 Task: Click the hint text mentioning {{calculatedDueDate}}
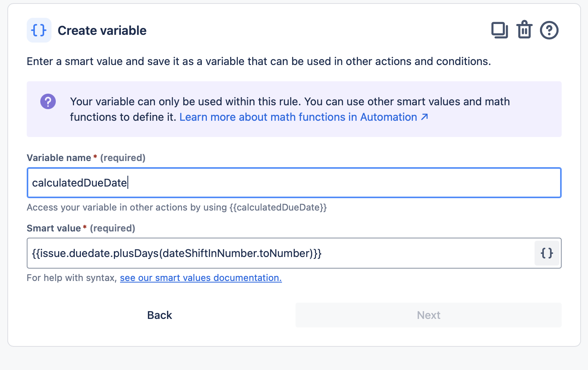click(x=177, y=207)
